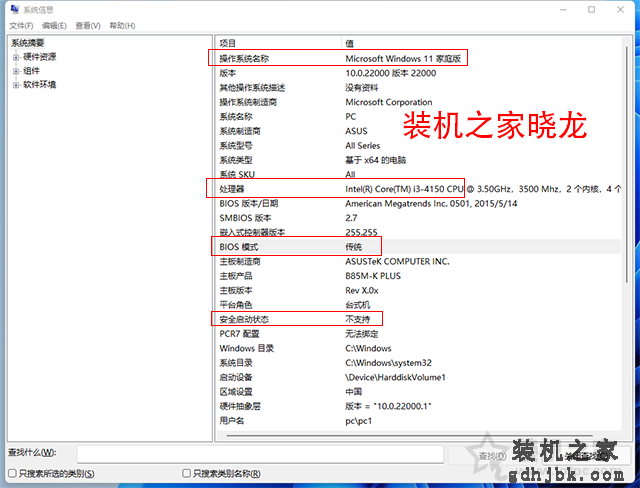Select the 系统制造商 ASUS row
Viewport: 640px width, 488px height.
(x=418, y=131)
